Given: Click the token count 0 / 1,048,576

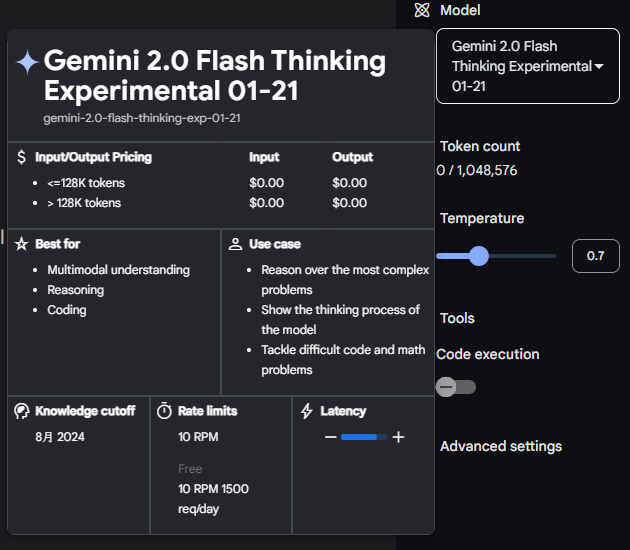Looking at the screenshot, I should click(477, 170).
